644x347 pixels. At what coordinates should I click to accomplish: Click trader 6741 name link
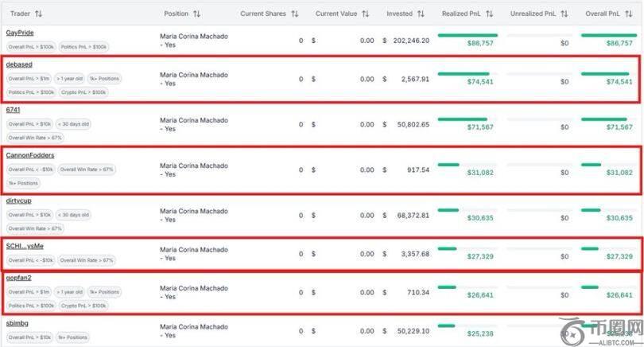coord(13,110)
